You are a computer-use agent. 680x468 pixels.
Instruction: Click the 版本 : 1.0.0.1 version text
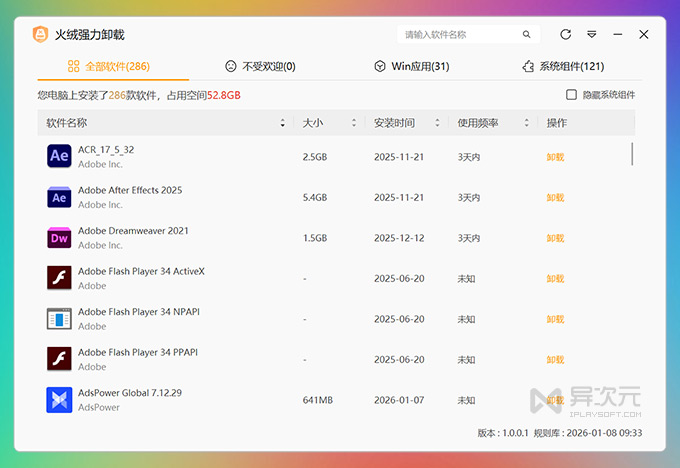tap(503, 433)
